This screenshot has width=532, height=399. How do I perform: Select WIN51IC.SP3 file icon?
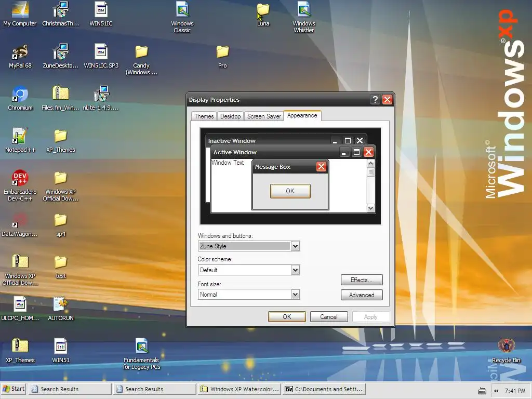[x=101, y=56]
